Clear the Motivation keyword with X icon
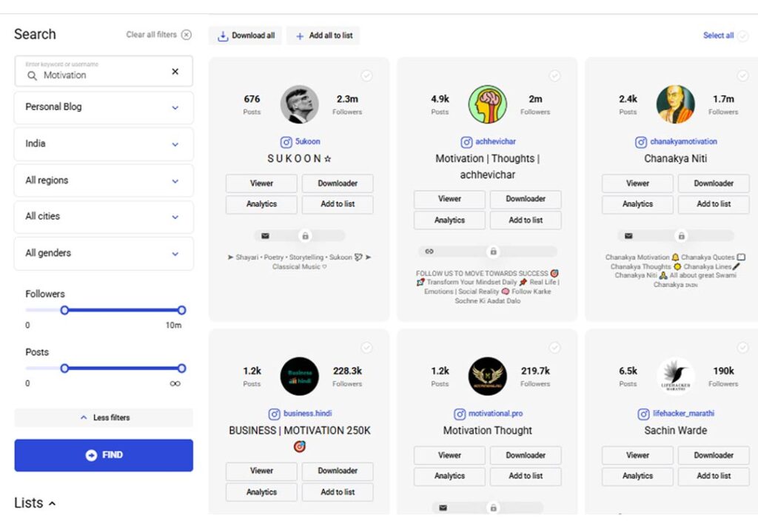Image resolution: width=758 pixels, height=532 pixels. pos(175,72)
